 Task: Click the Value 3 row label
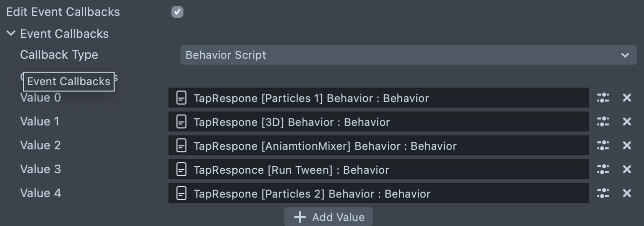coord(40,169)
